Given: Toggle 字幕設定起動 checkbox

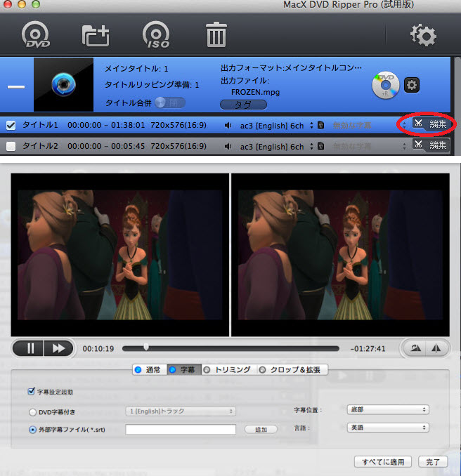Looking at the screenshot, I should (31, 392).
